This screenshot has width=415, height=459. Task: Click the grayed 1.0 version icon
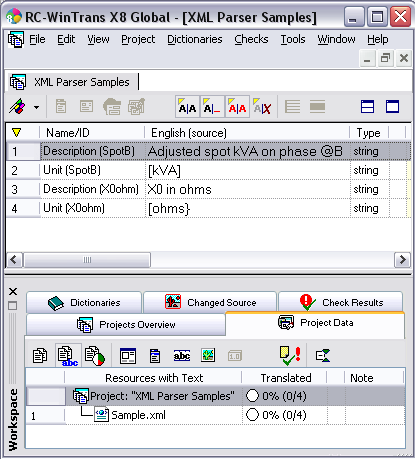(235, 356)
